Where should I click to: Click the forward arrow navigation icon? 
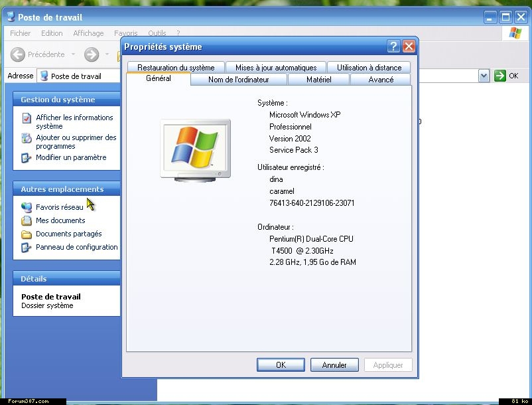(92, 54)
